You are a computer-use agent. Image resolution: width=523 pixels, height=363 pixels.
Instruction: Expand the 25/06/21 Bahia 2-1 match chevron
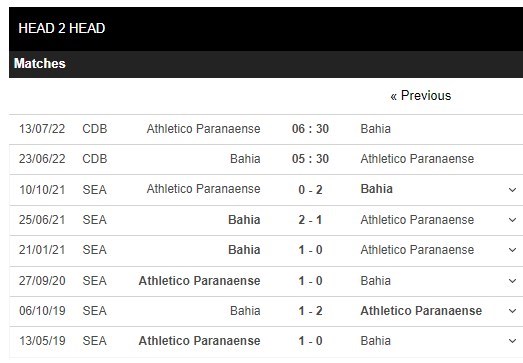(512, 220)
